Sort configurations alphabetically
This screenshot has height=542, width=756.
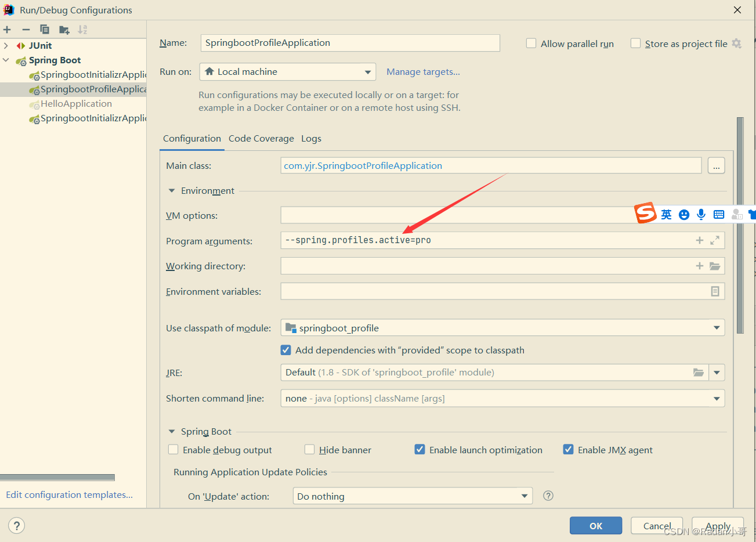82,30
